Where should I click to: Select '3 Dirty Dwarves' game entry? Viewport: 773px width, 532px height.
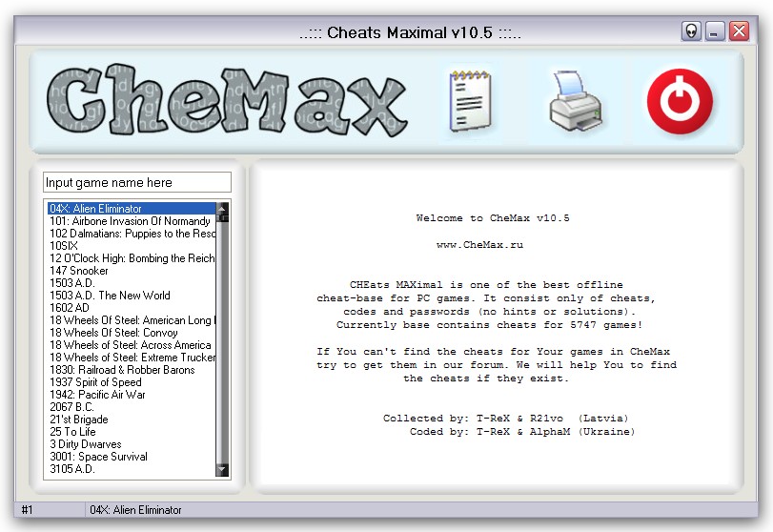tap(132, 443)
